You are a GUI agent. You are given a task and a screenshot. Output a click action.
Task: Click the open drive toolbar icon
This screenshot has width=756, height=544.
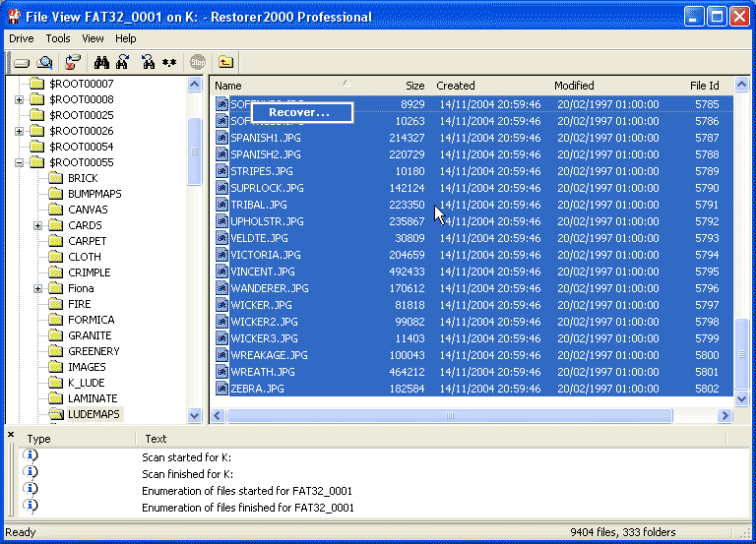coord(22,63)
